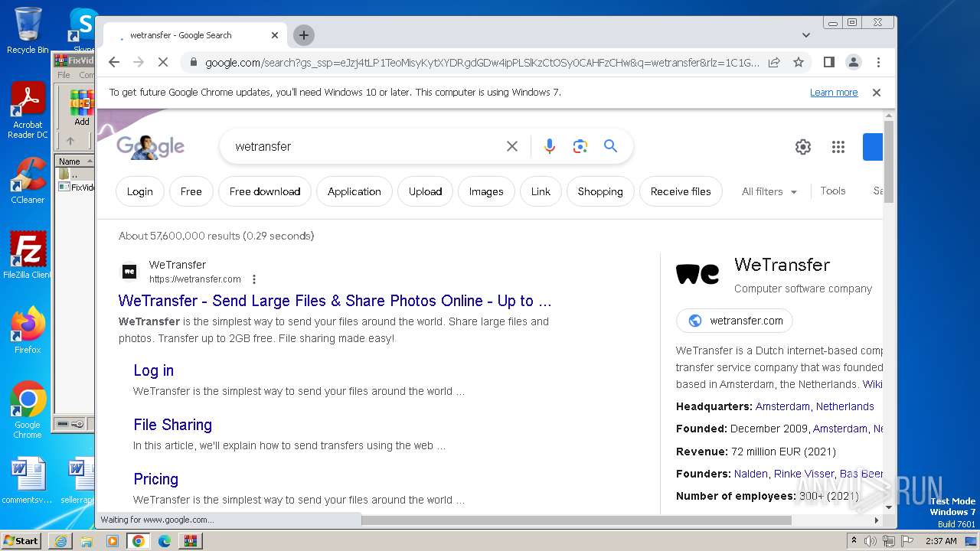
Task: Launch Firefox from the desktop
Action: coord(28,331)
